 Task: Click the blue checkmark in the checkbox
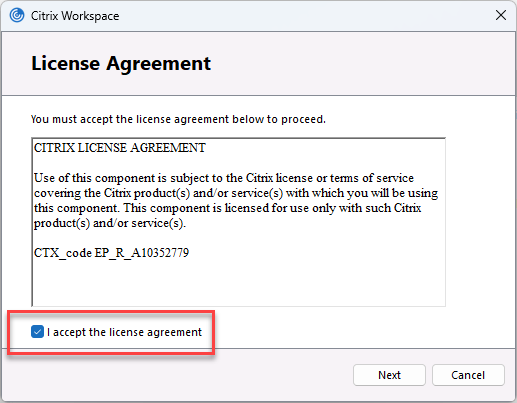(x=37, y=332)
